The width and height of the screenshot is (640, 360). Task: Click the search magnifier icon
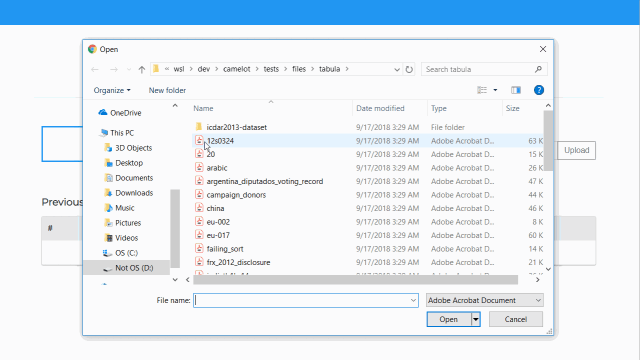(538, 69)
